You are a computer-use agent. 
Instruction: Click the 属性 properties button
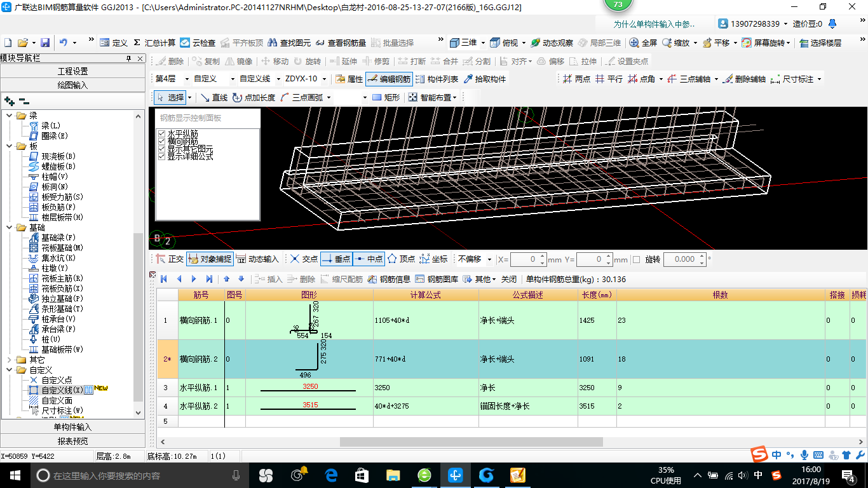(x=349, y=79)
